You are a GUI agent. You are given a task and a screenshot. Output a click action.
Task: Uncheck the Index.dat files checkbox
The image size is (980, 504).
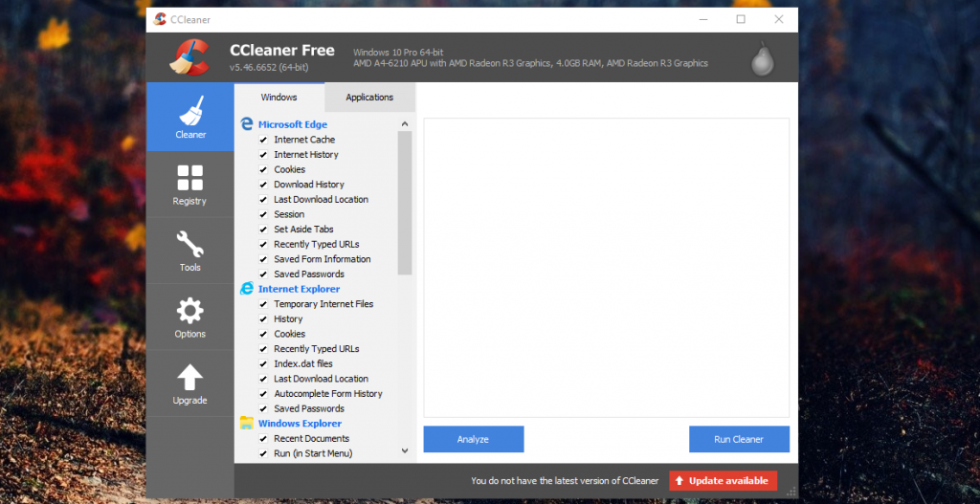click(x=263, y=363)
